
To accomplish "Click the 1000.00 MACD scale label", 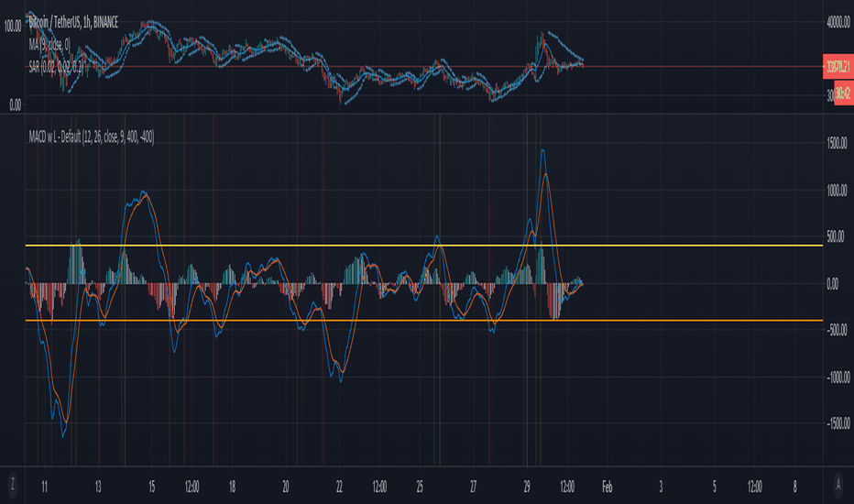I will click(838, 191).
